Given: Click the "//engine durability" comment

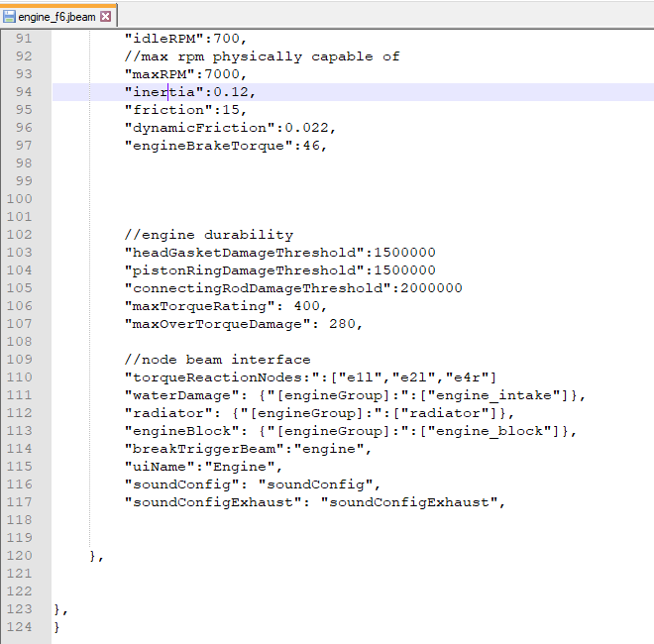Looking at the screenshot, I should pyautogui.click(x=208, y=235).
